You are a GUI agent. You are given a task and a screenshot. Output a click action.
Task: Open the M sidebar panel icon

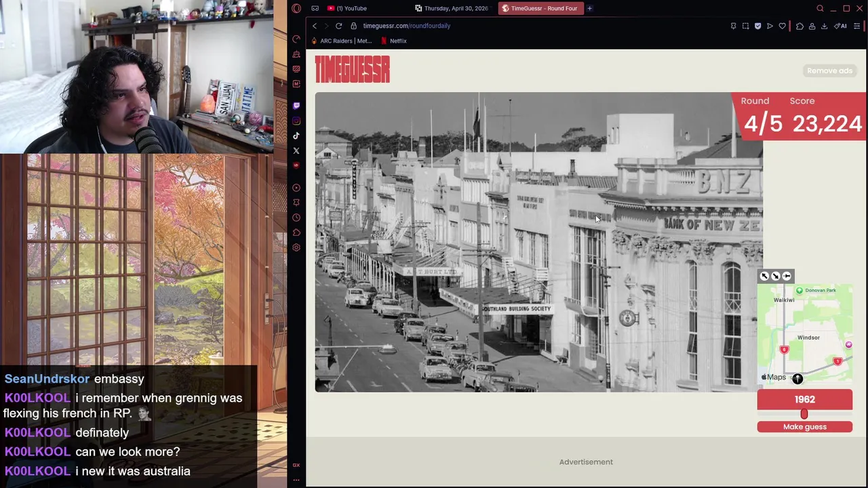click(x=296, y=84)
